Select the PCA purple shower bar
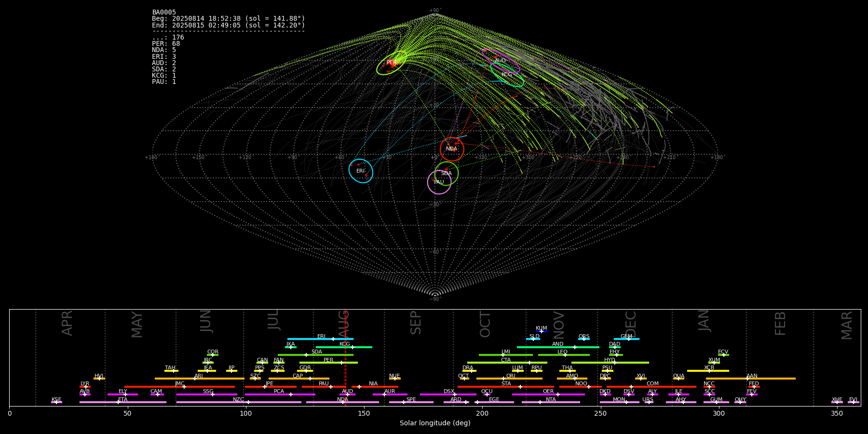Image resolution: width=868 pixels, height=434 pixels. click(280, 394)
